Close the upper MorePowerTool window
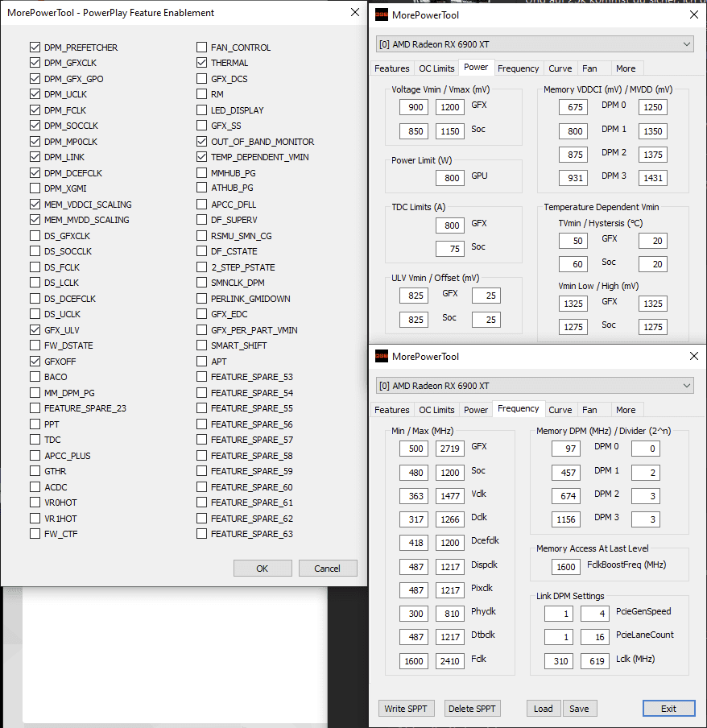This screenshot has height=728, width=707. point(693,14)
